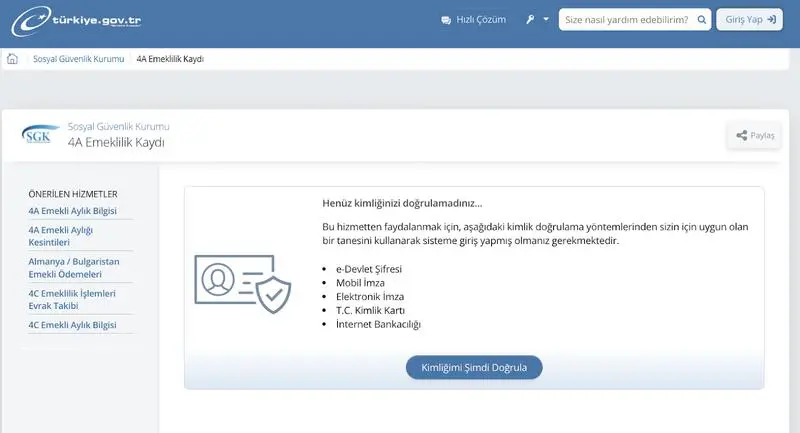This screenshot has height=433, width=800.
Task: Click the ID card shield illustration
Action: [243, 284]
